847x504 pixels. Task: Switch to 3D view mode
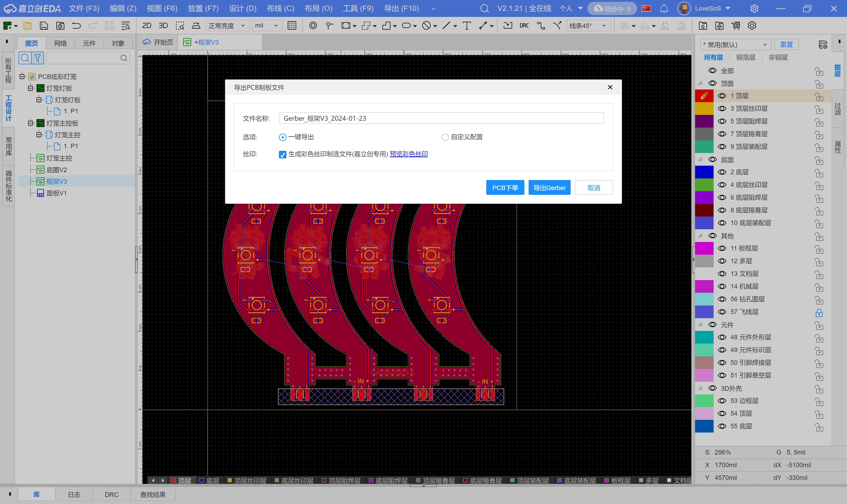coord(163,25)
